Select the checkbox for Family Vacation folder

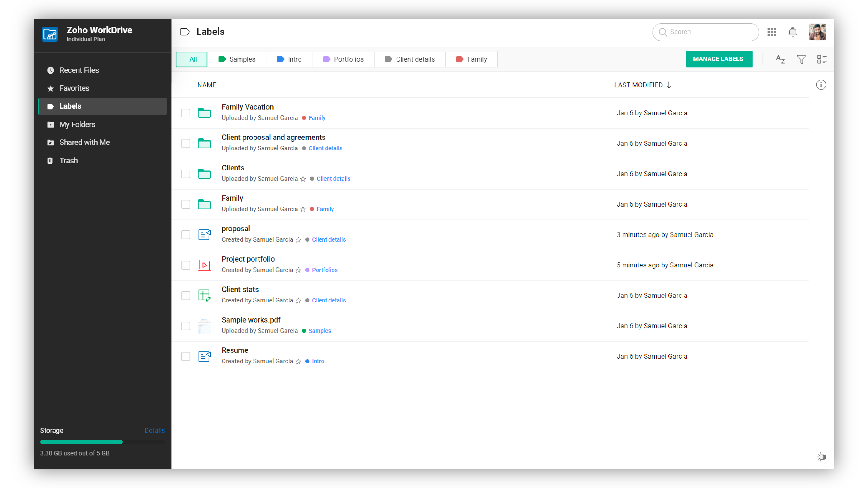186,113
